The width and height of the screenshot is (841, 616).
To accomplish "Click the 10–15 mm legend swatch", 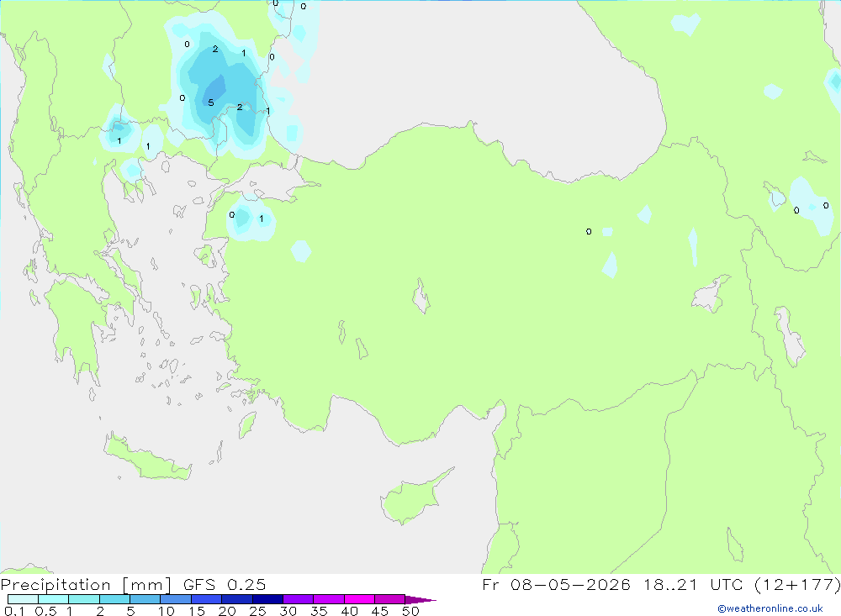I will click(x=176, y=599).
